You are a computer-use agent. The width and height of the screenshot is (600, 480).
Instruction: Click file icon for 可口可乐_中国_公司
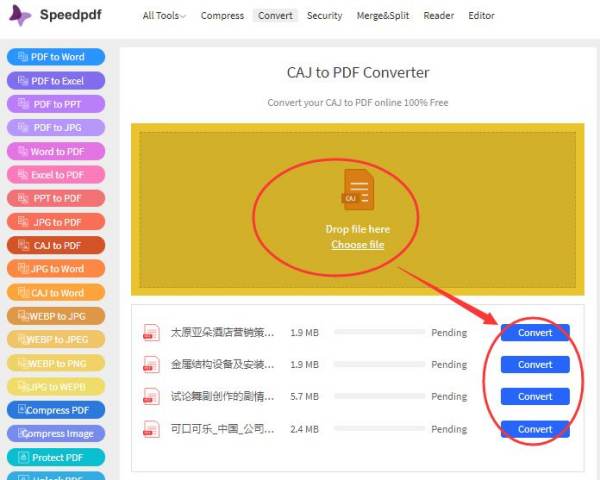click(151, 429)
